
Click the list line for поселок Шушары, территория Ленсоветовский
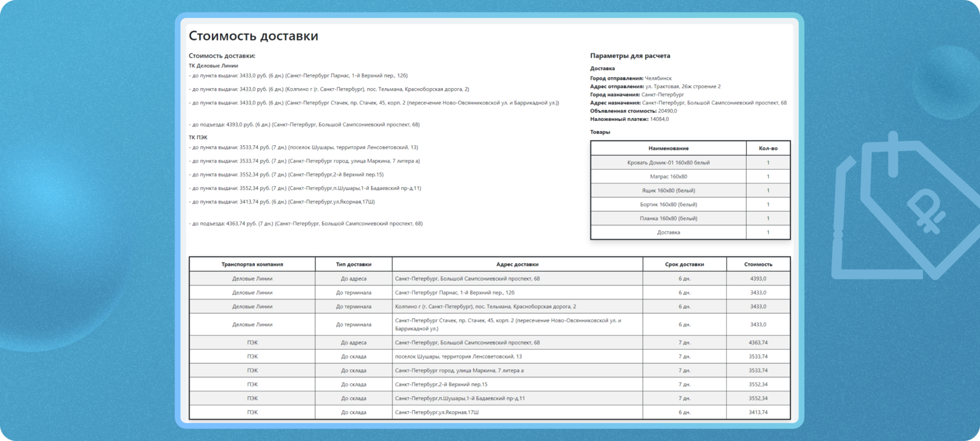[x=303, y=148]
